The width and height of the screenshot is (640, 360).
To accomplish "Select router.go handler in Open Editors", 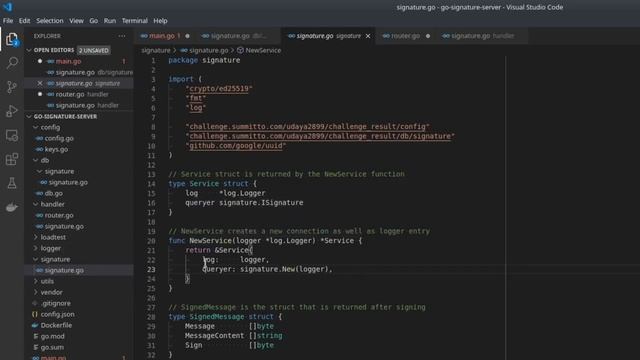I will coord(82,94).
